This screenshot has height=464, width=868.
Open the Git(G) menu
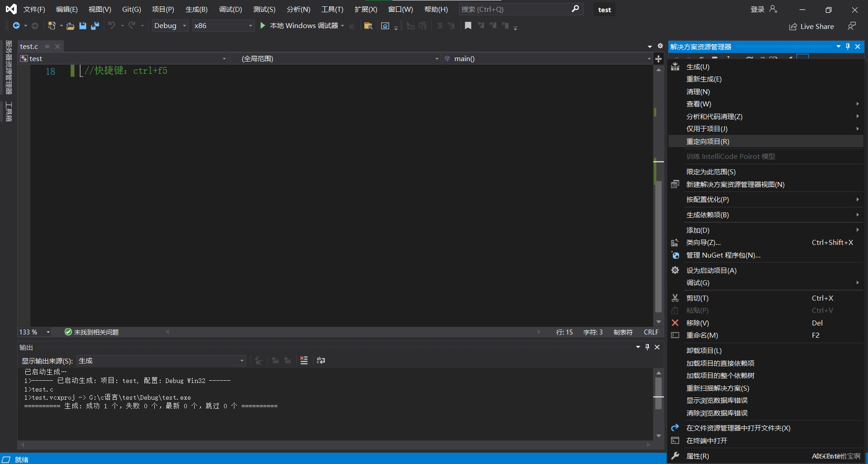[132, 10]
